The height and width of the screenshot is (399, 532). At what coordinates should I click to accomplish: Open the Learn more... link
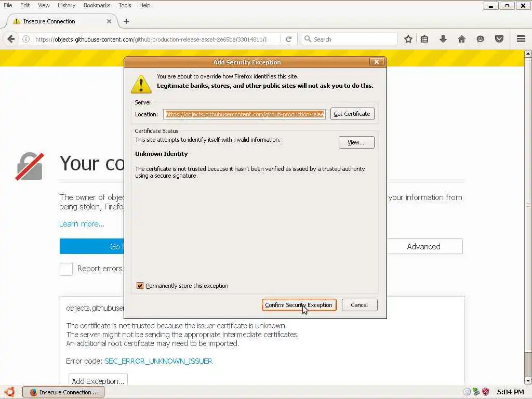click(x=82, y=223)
